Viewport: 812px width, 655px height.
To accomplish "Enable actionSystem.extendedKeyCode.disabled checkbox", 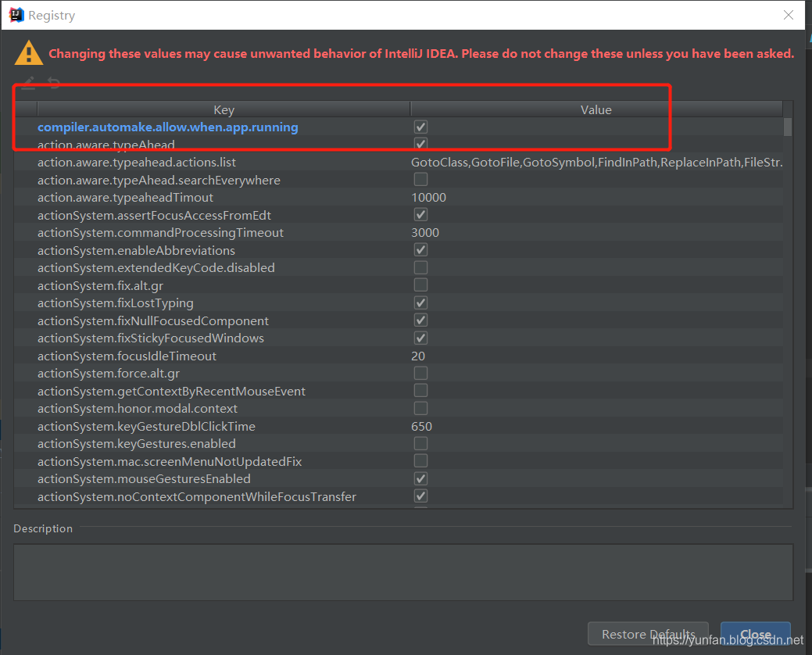I will point(420,267).
